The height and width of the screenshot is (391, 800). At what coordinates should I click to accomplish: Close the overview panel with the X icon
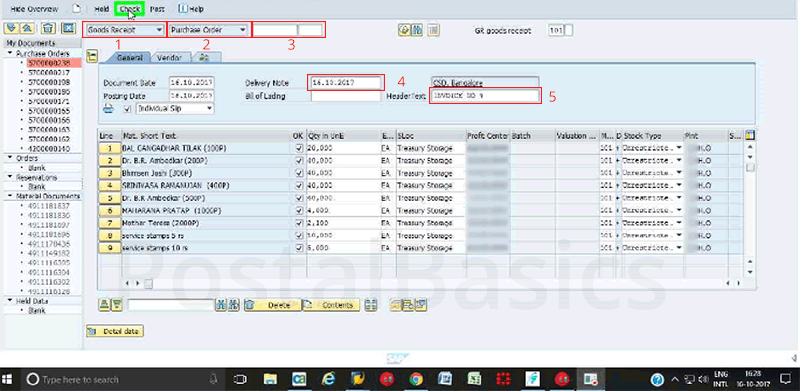(68, 28)
